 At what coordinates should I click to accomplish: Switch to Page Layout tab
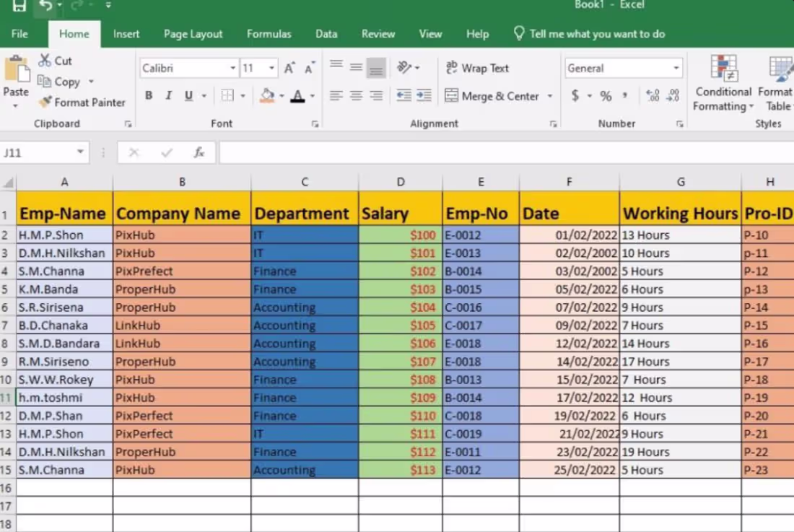(x=193, y=34)
